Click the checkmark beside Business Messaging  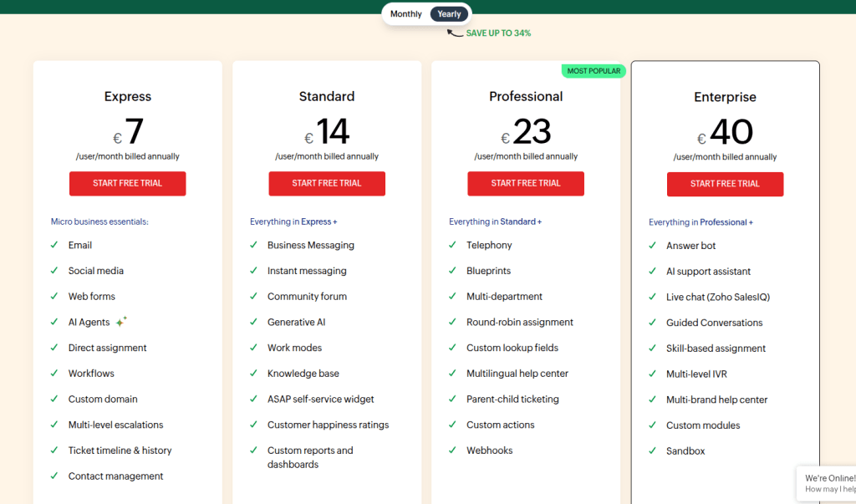coord(253,245)
